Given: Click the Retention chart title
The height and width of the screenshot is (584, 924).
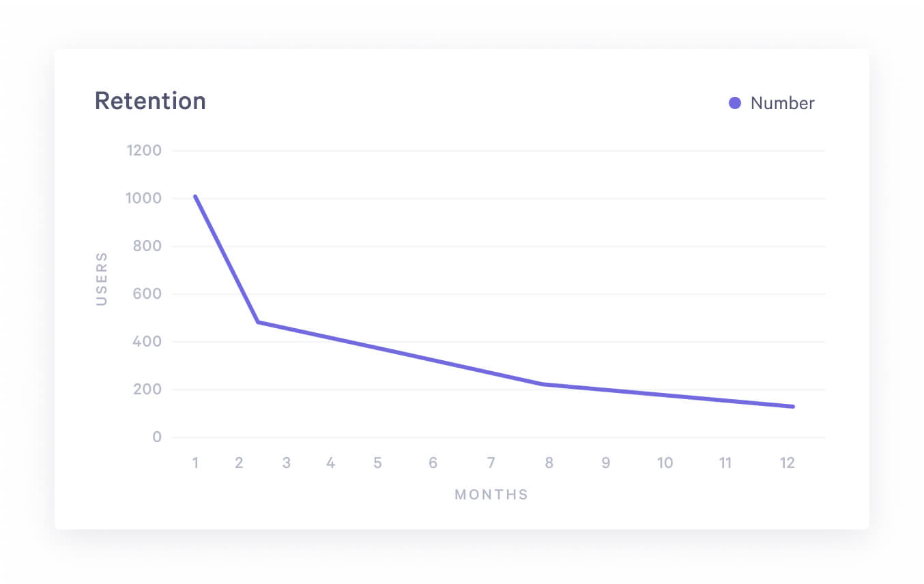Looking at the screenshot, I should click(150, 101).
